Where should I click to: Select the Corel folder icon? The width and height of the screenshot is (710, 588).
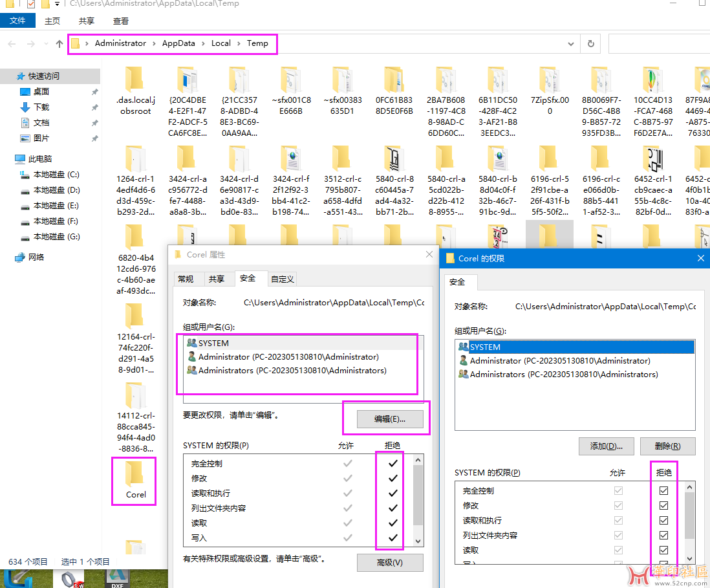134,474
